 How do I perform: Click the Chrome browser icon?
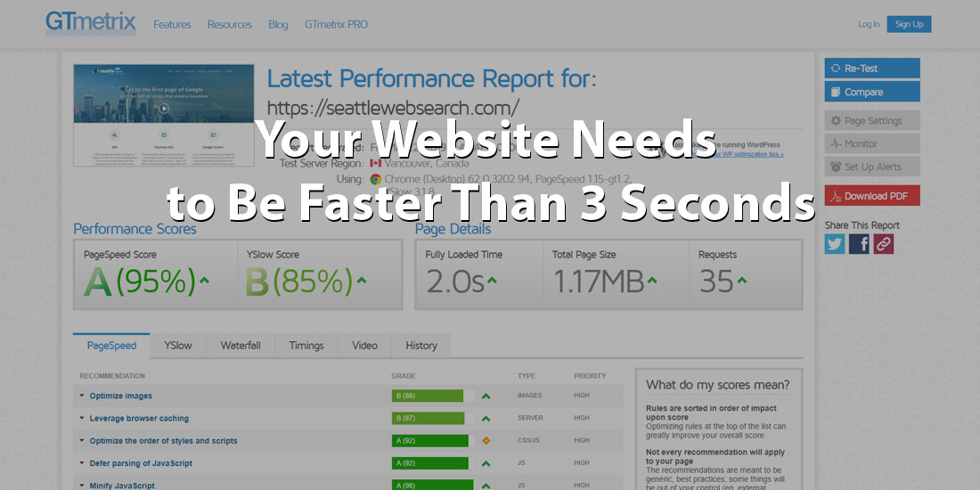[375, 179]
